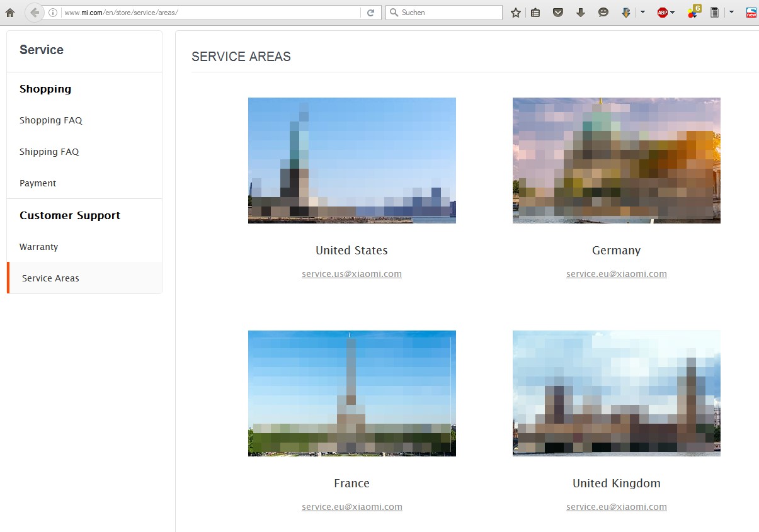The width and height of the screenshot is (759, 532).
Task: Open the Shipping FAQ sidebar item
Action: pos(49,152)
